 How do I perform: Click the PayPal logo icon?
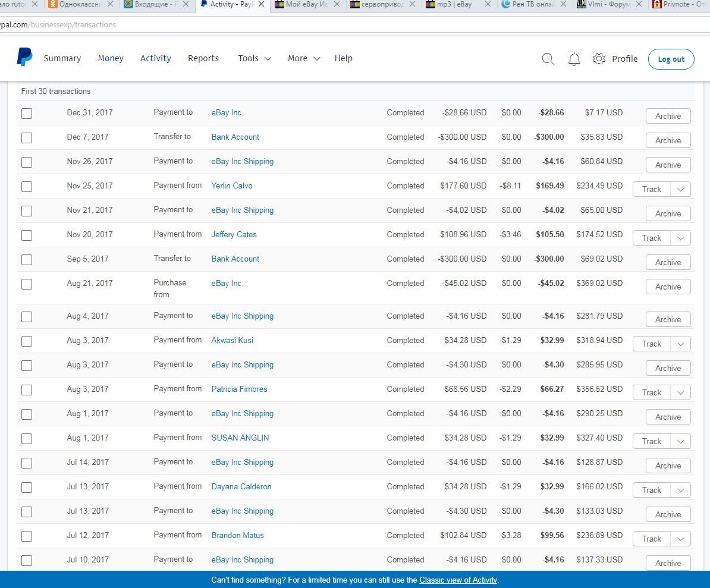[x=24, y=57]
